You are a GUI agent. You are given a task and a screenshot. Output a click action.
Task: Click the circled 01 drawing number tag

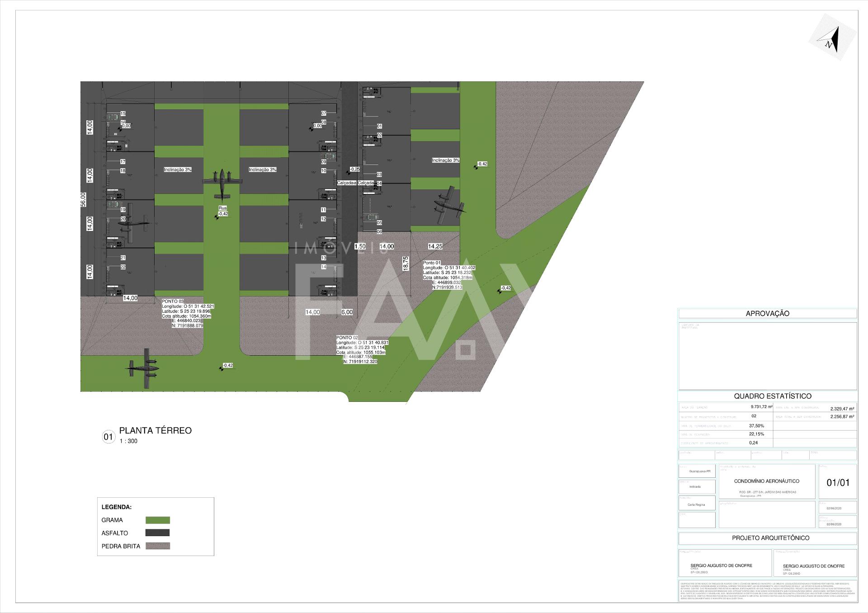(x=108, y=437)
